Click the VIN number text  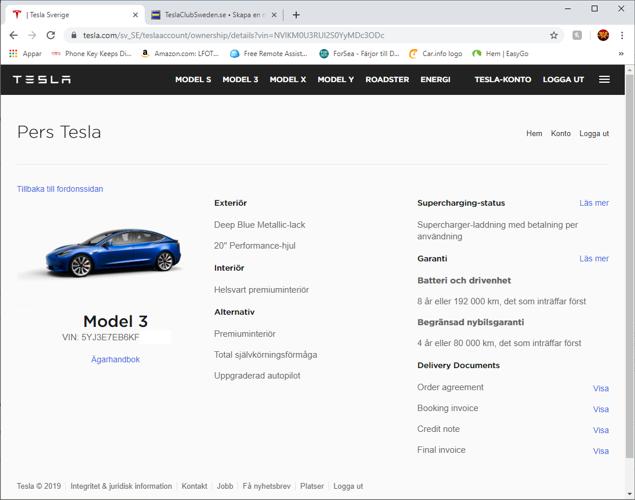pyautogui.click(x=101, y=337)
